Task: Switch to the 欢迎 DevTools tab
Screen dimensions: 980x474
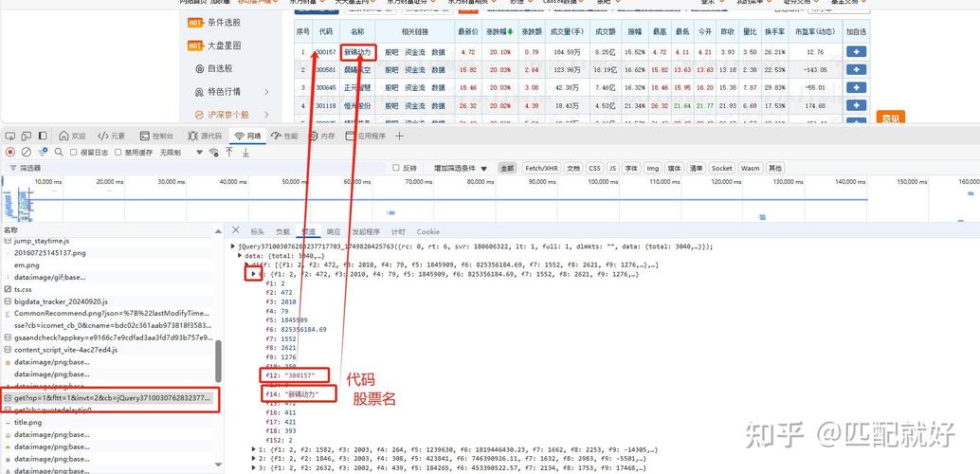Action: coord(72,136)
